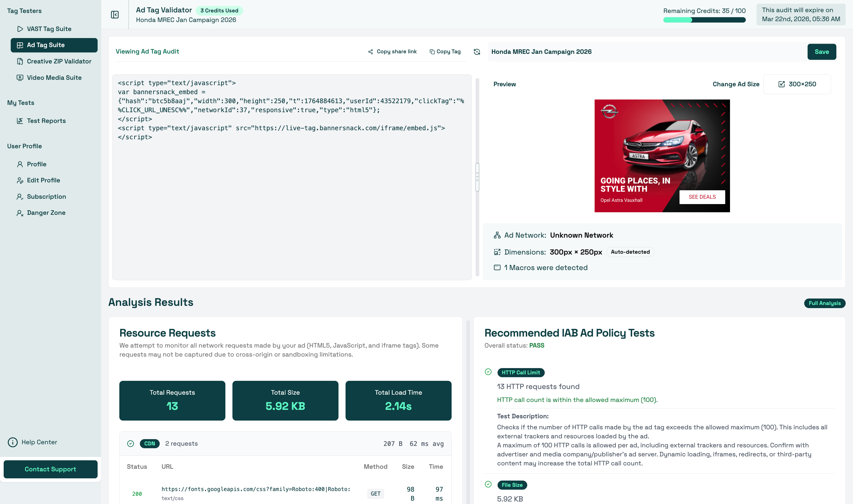
Task: Expand the HTTP Call Limit test badge
Action: [520, 373]
